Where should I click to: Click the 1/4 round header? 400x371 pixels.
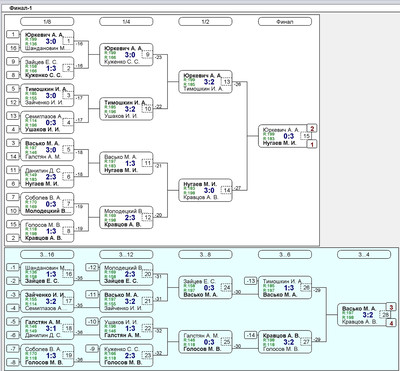point(126,22)
